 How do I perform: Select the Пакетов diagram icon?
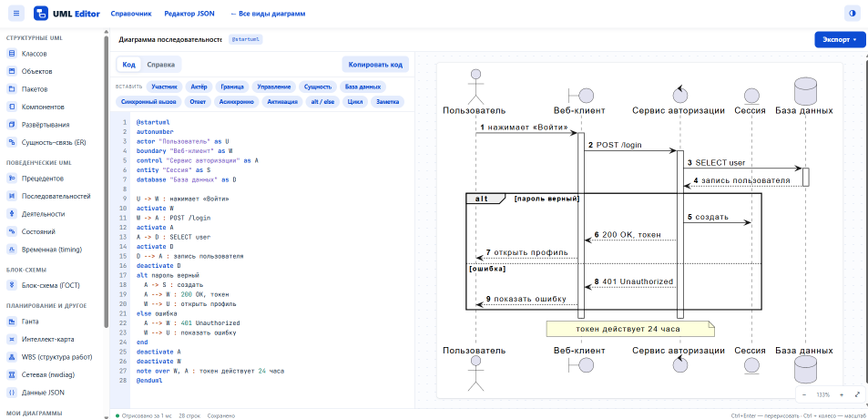click(12, 89)
